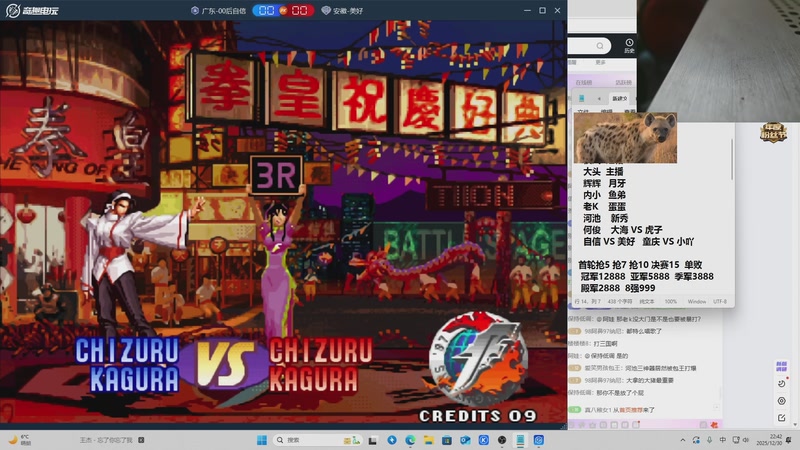The image size is (800, 450).
Task: Click the game platform logo in title bar
Action: point(32,10)
